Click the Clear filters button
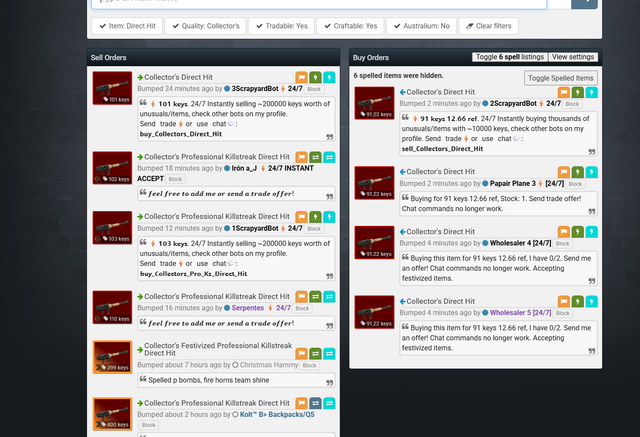Image resolution: width=640 pixels, height=437 pixels. click(x=489, y=26)
